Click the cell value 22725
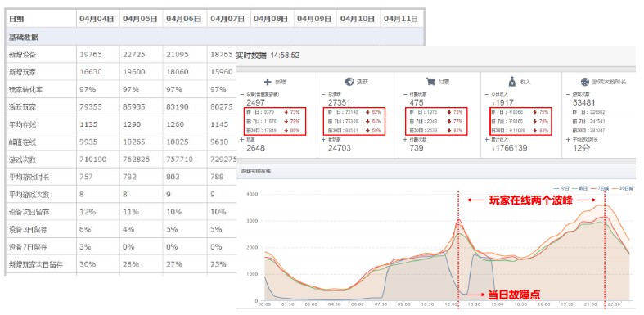Image resolution: width=644 pixels, height=315 pixels. [134, 54]
